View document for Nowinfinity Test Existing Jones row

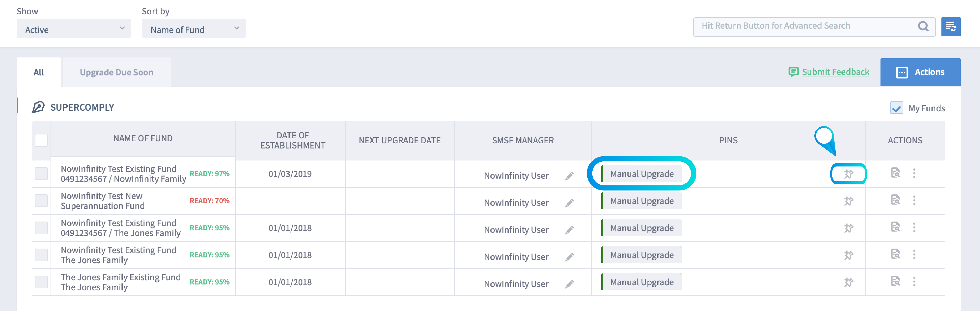pyautogui.click(x=896, y=254)
